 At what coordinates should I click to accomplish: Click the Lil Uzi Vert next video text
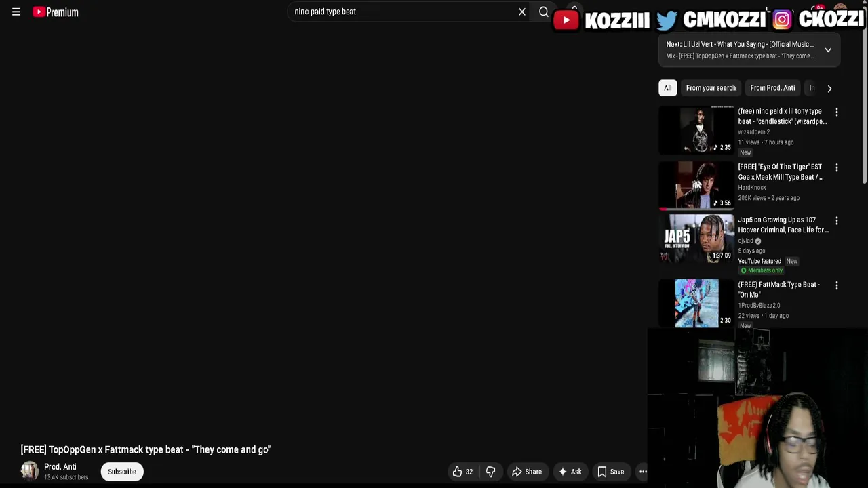coord(740,45)
